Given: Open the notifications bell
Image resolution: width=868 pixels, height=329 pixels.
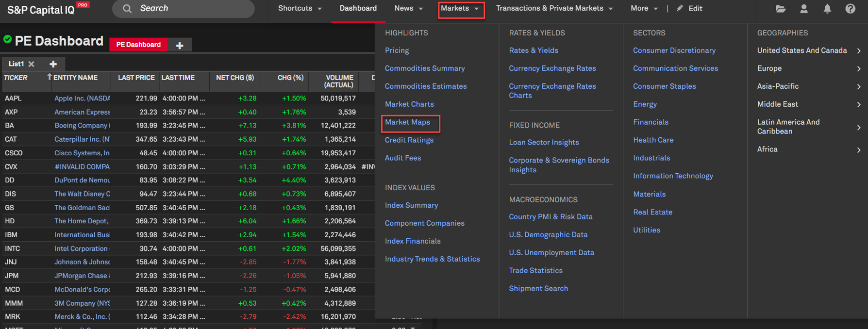Looking at the screenshot, I should pyautogui.click(x=827, y=9).
